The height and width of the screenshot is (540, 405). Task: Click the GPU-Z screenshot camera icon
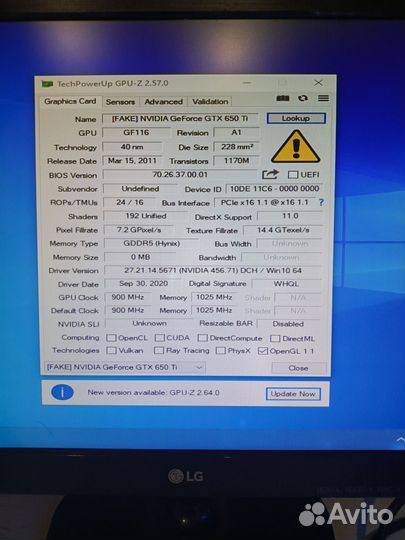coord(283,98)
